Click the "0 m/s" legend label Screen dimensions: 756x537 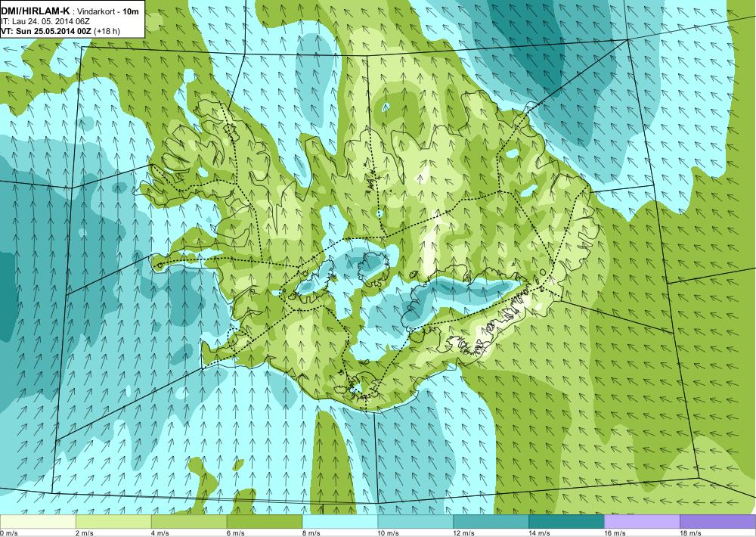point(8,533)
